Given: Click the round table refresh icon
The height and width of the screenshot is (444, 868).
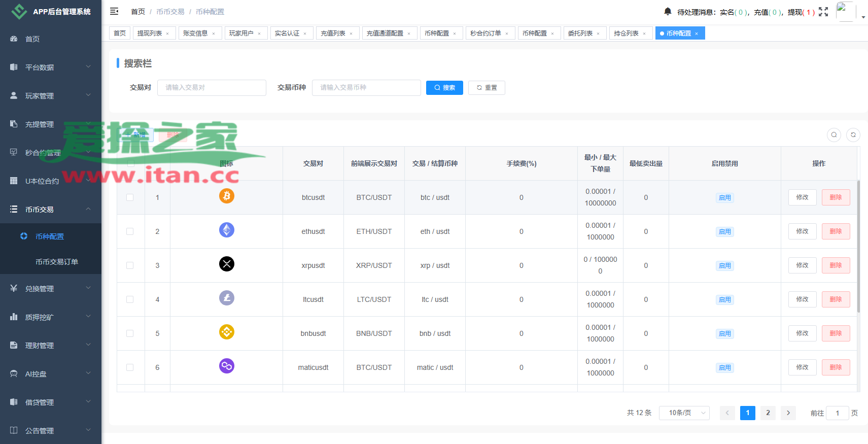Looking at the screenshot, I should pos(853,134).
